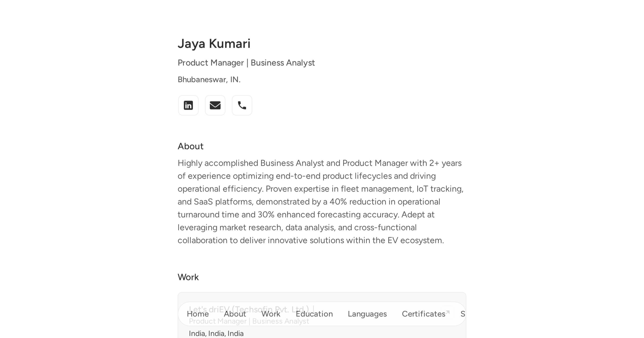This screenshot has height=338, width=644.
Task: Click the Jaya Kumari name heading
Action: tap(214, 44)
